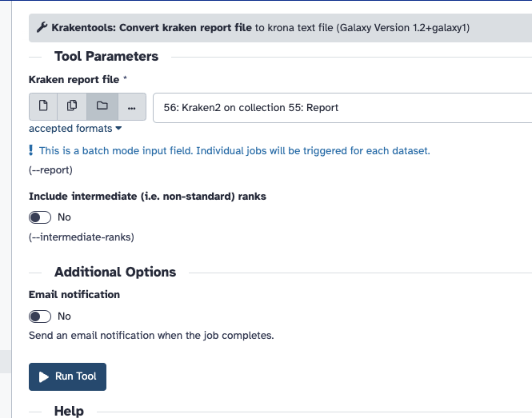Click the Kraken report file label
532x418 pixels.
coord(74,80)
